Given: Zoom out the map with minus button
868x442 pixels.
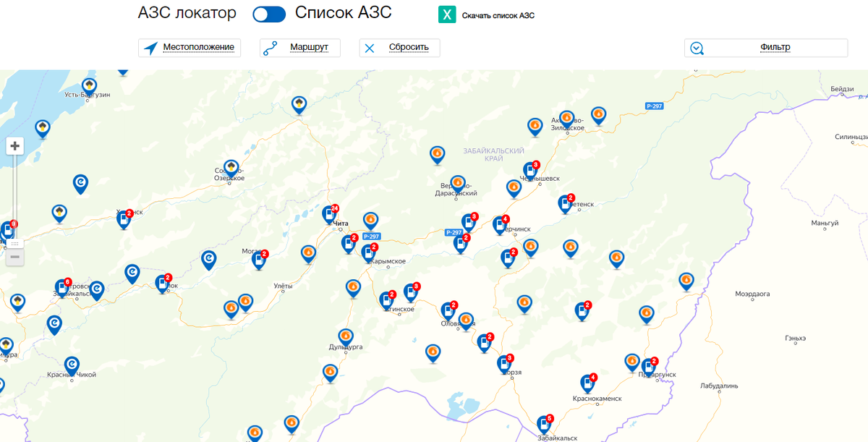Looking at the screenshot, I should pos(14,257).
